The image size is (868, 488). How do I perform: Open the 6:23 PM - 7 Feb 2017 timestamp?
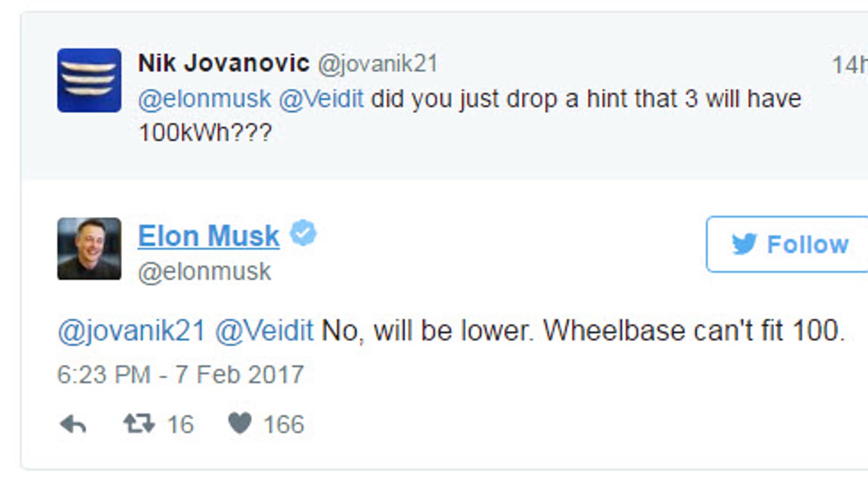(x=181, y=375)
